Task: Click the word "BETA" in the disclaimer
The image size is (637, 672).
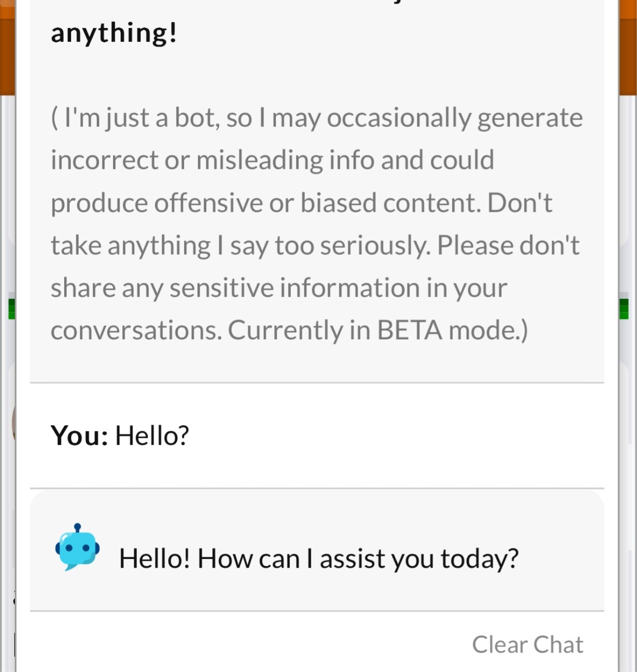Action: click(x=409, y=331)
